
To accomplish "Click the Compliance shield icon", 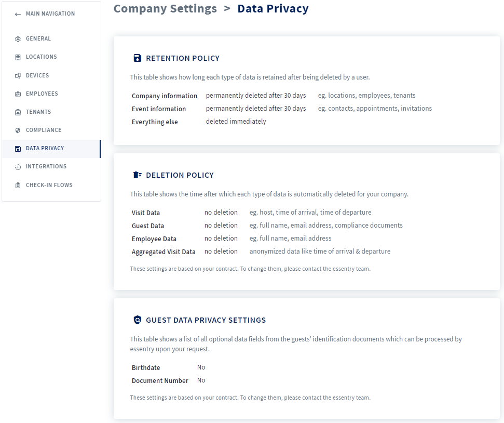I will point(18,130).
